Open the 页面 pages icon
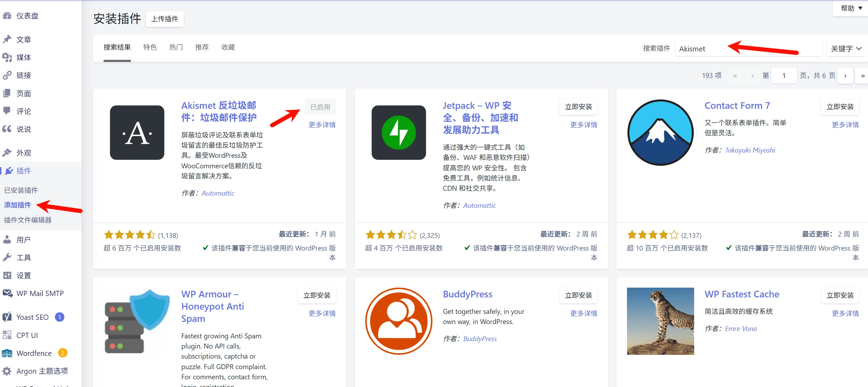 pyautogui.click(x=7, y=93)
